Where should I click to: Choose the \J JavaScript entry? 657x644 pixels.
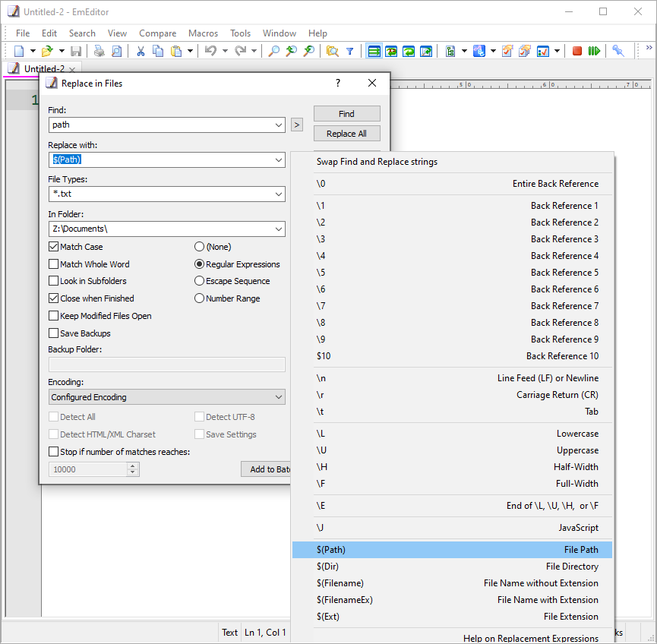453,528
